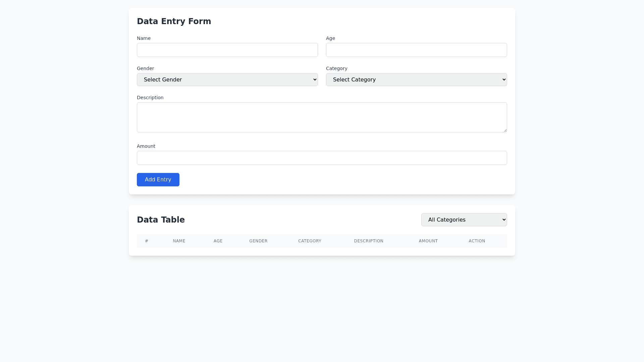Focus the Amount input field
The image size is (644, 362).
point(322,158)
